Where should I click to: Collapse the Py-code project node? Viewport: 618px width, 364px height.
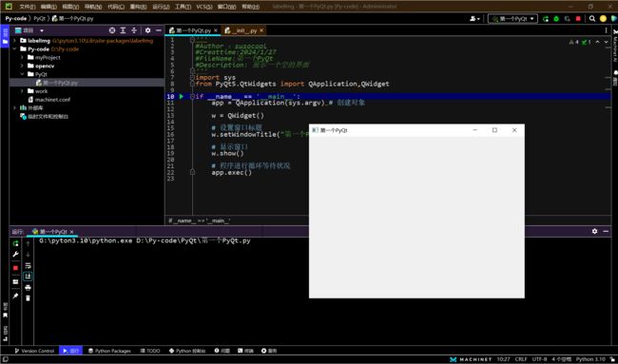[14, 49]
